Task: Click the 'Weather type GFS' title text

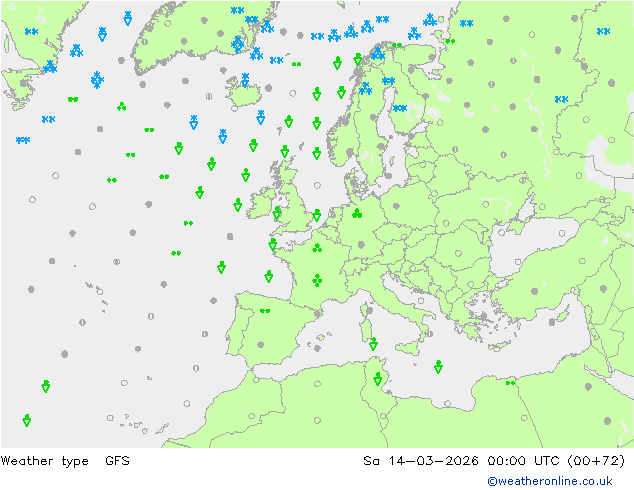Action: pyautogui.click(x=65, y=460)
